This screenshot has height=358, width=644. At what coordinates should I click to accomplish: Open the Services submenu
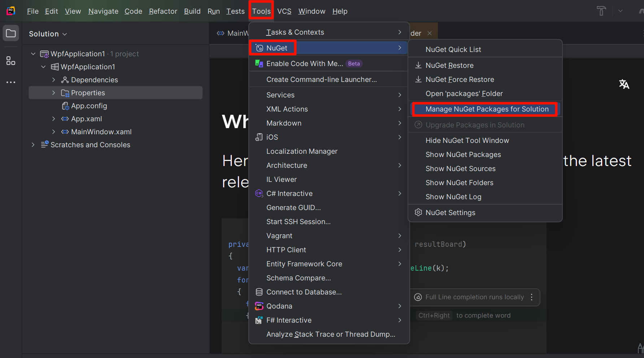pos(329,95)
